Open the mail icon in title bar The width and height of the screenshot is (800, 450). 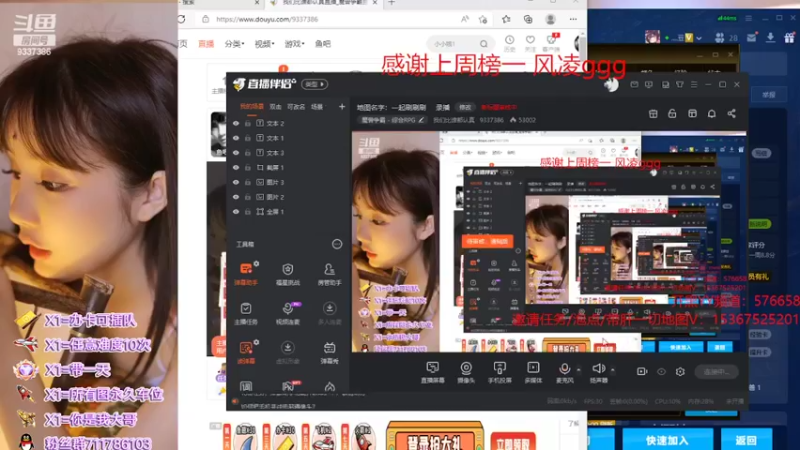(x=634, y=84)
